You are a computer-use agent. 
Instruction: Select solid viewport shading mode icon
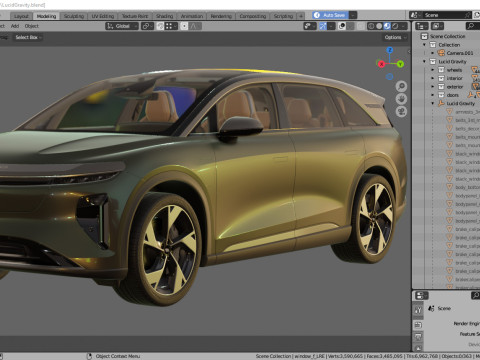point(379,26)
